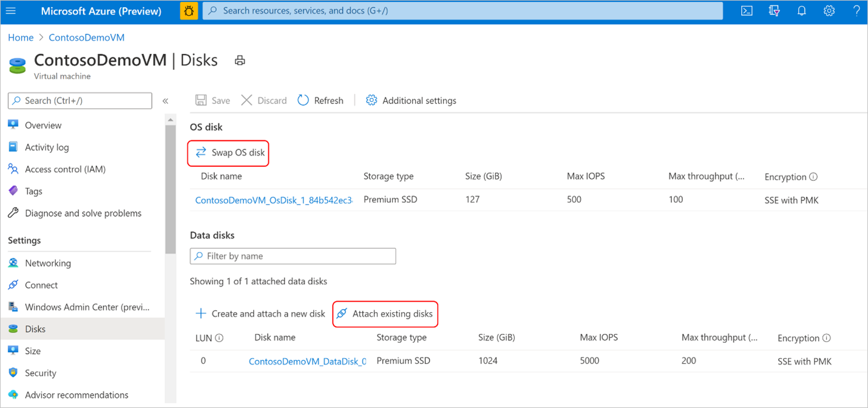Select Networking in the Settings menu
This screenshot has width=868, height=408.
[47, 263]
